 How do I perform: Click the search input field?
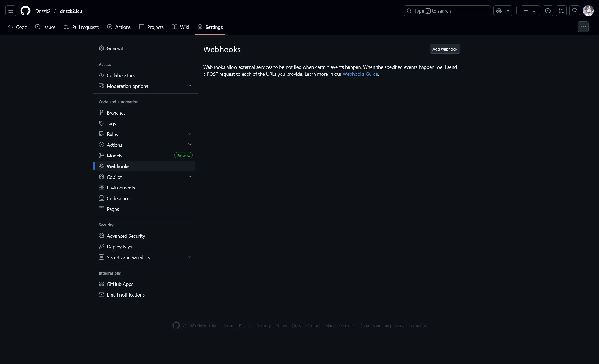(447, 11)
